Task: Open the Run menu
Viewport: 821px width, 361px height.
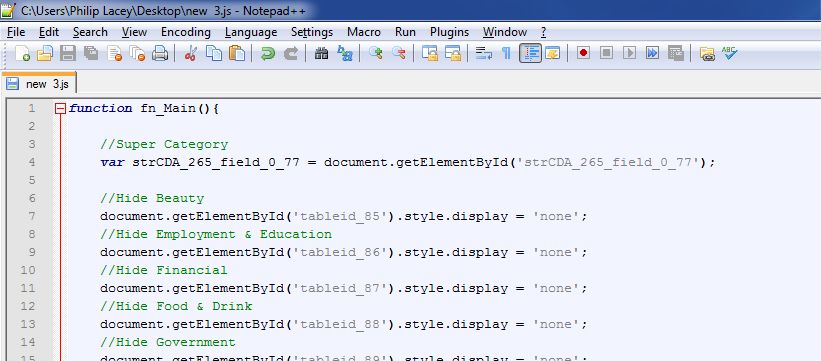Action: pos(405,32)
